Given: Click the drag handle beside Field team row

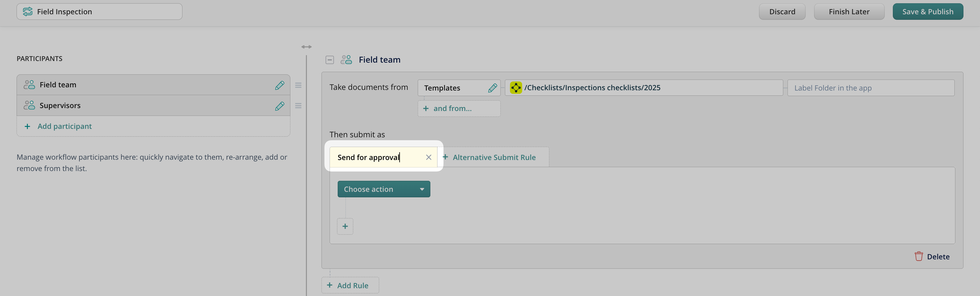Looking at the screenshot, I should [298, 85].
